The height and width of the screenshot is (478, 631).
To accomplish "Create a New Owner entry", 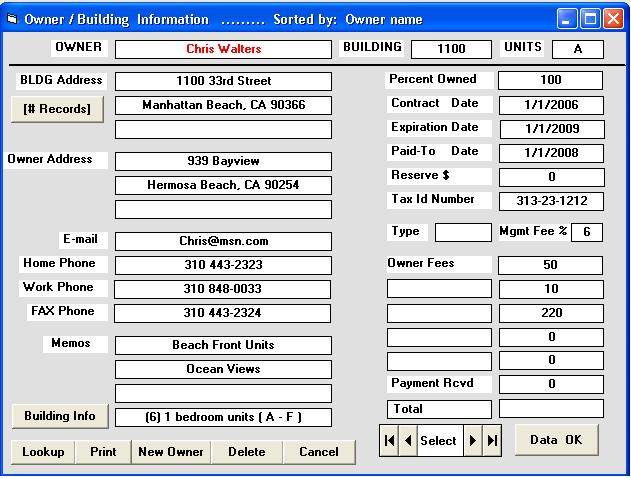I will (x=171, y=452).
